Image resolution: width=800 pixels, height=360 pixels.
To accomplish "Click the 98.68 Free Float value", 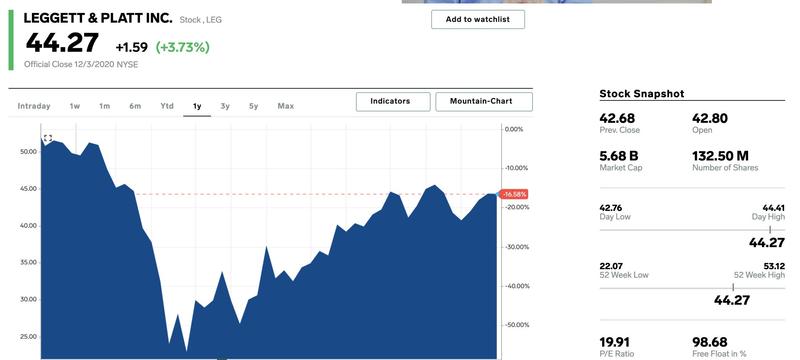I will click(710, 342).
